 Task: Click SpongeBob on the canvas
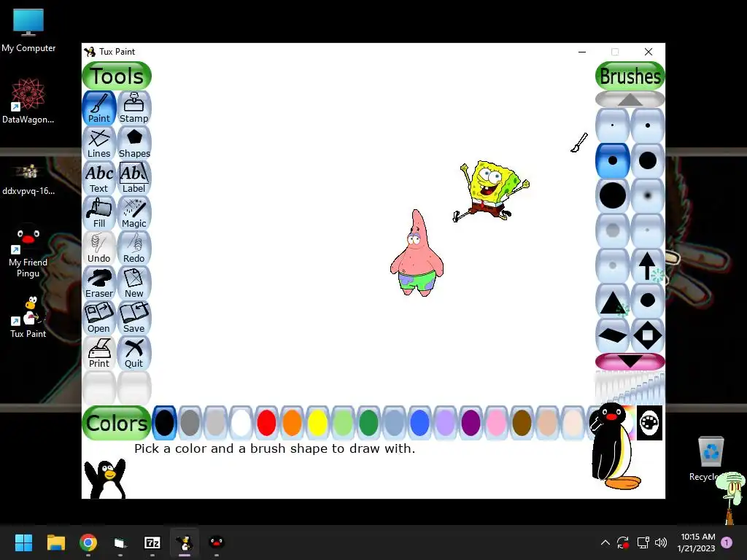[x=491, y=192]
